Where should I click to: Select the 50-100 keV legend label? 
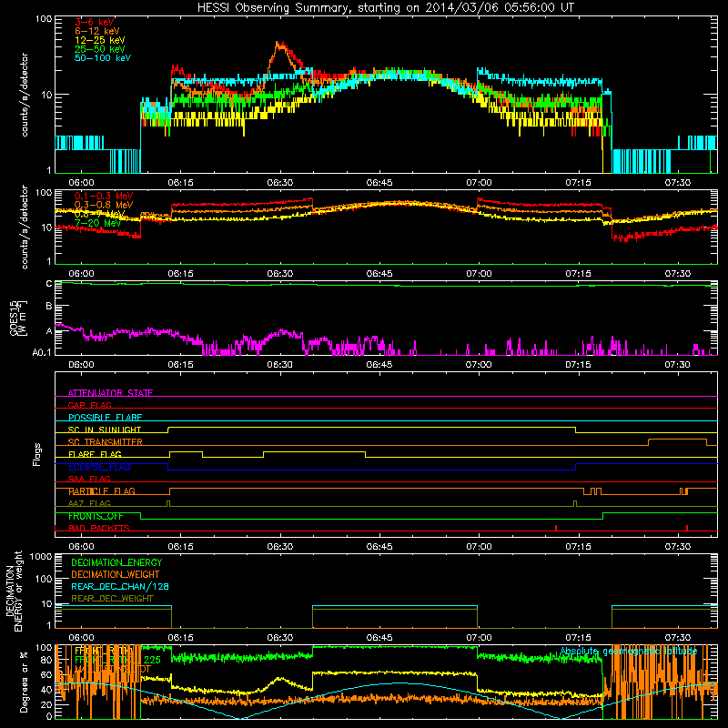103,58
